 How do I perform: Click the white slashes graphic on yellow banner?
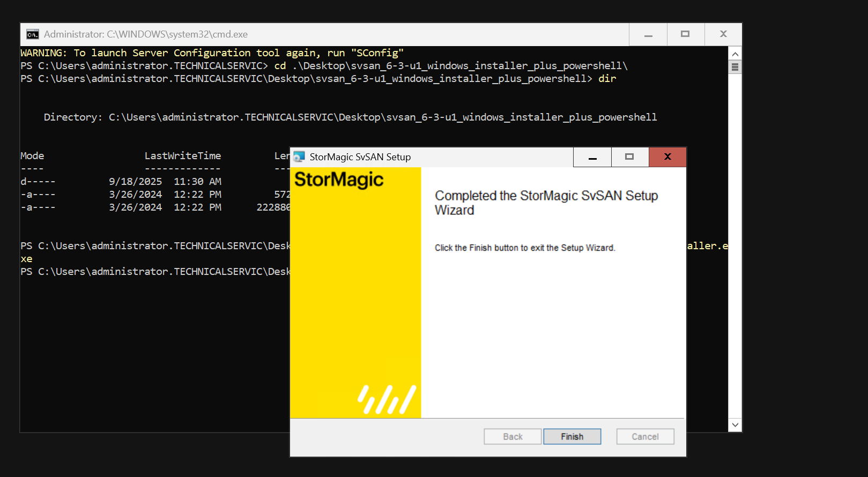click(x=387, y=399)
